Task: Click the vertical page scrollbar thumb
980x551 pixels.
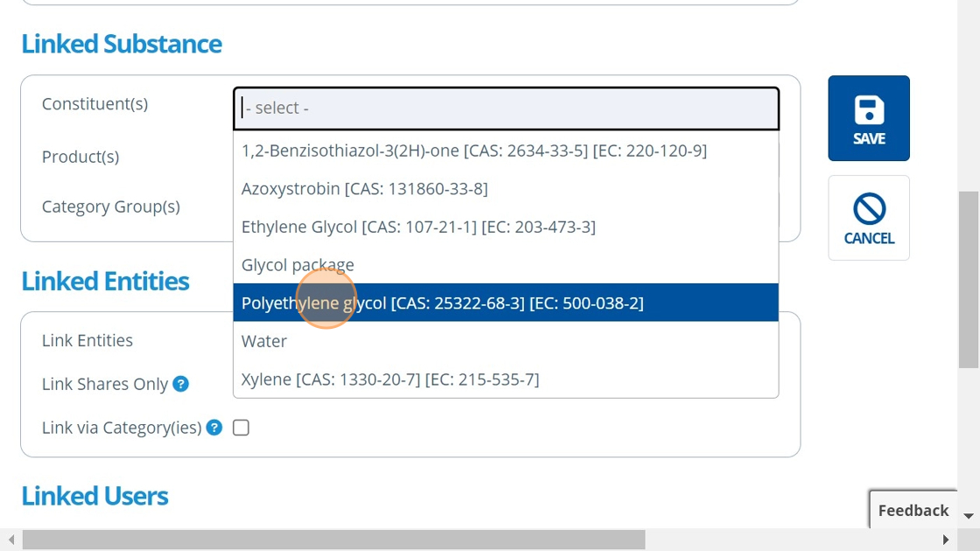Action: [969, 280]
